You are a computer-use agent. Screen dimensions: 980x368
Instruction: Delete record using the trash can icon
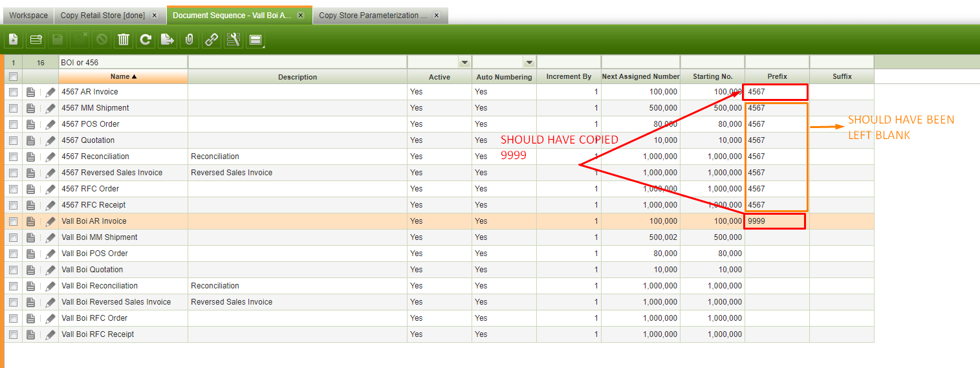pos(124,40)
